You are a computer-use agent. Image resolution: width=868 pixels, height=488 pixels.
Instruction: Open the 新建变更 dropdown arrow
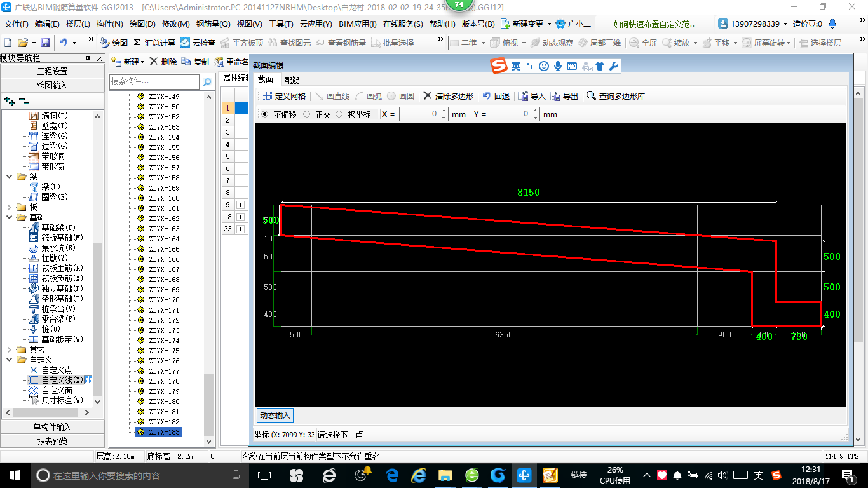click(549, 24)
